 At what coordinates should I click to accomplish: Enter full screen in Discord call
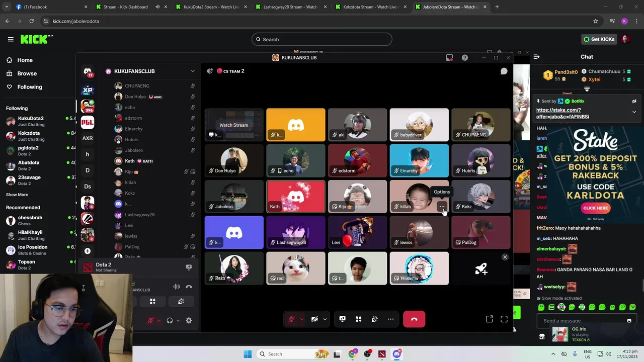504,319
